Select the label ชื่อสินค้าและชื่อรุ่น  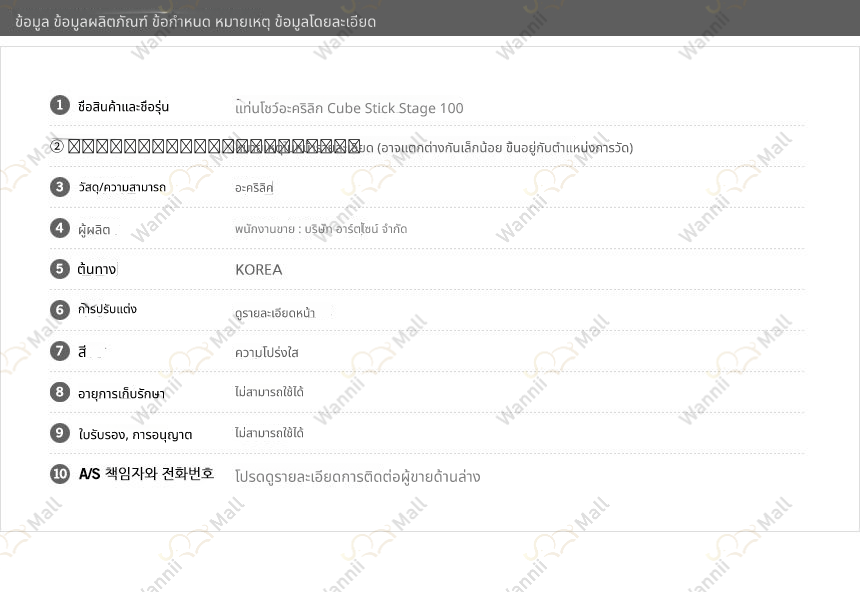pyautogui.click(x=123, y=106)
